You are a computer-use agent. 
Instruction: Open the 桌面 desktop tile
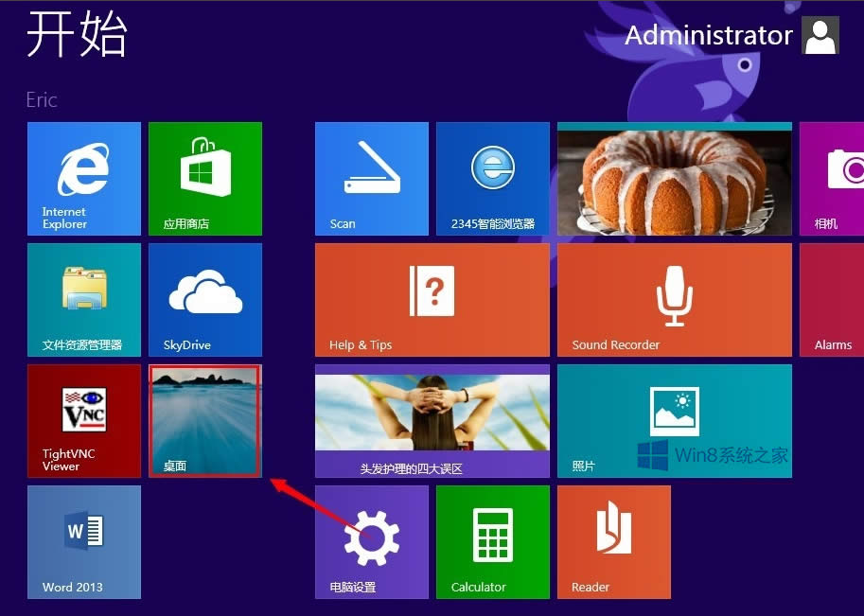point(205,421)
